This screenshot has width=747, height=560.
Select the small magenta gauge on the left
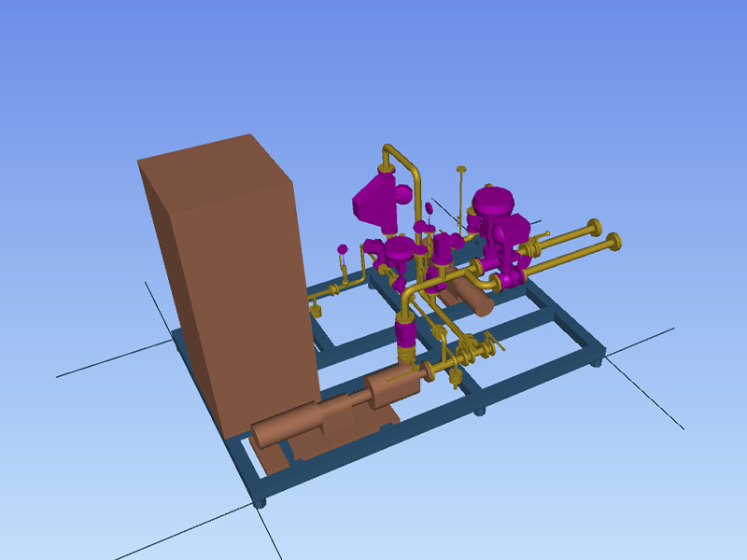(343, 249)
